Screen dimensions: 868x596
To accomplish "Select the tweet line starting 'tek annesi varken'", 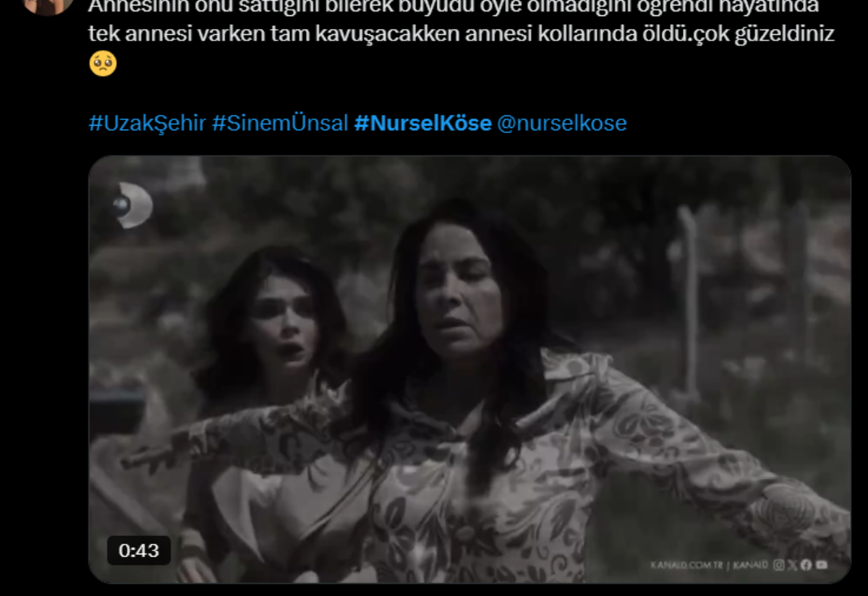I will [461, 34].
